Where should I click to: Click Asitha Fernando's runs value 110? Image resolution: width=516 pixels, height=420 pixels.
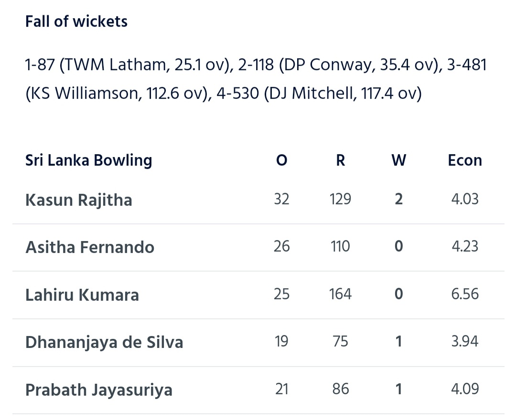(340, 246)
